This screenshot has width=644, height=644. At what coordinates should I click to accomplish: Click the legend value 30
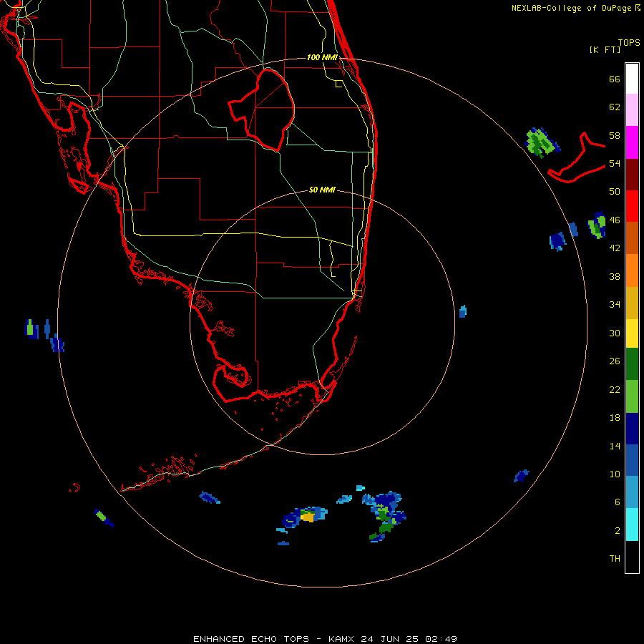pyautogui.click(x=615, y=333)
